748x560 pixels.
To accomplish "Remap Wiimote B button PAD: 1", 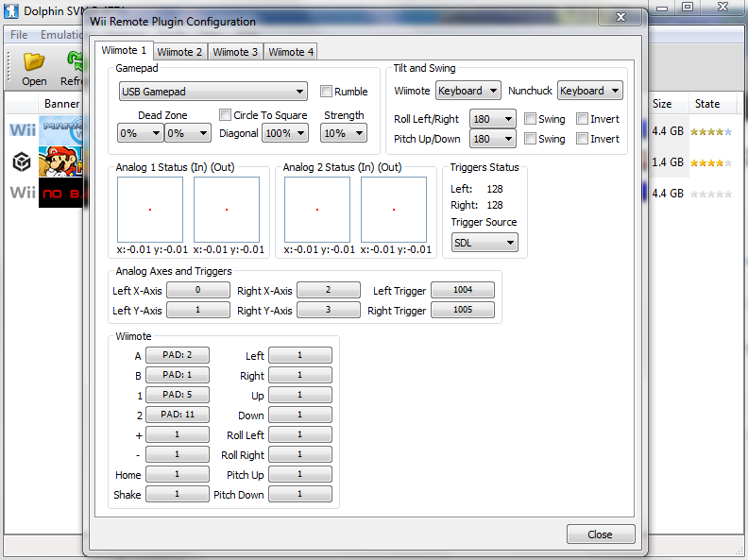I will tap(177, 375).
